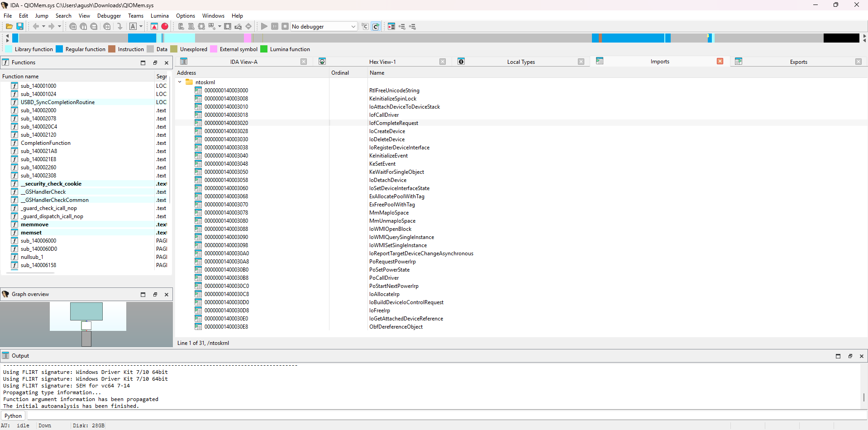Click the Library function cyan swatch
Image resolution: width=868 pixels, height=430 pixels.
click(9, 49)
